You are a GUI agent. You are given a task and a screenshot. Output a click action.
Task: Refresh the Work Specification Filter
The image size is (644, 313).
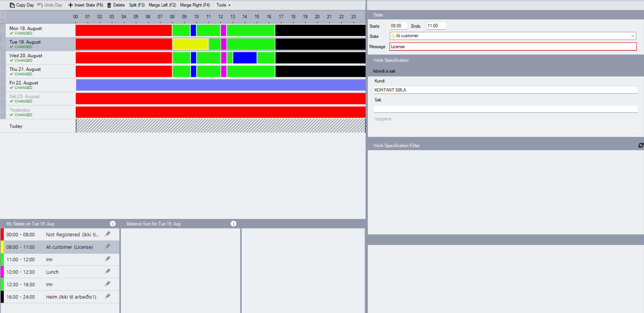pos(641,145)
